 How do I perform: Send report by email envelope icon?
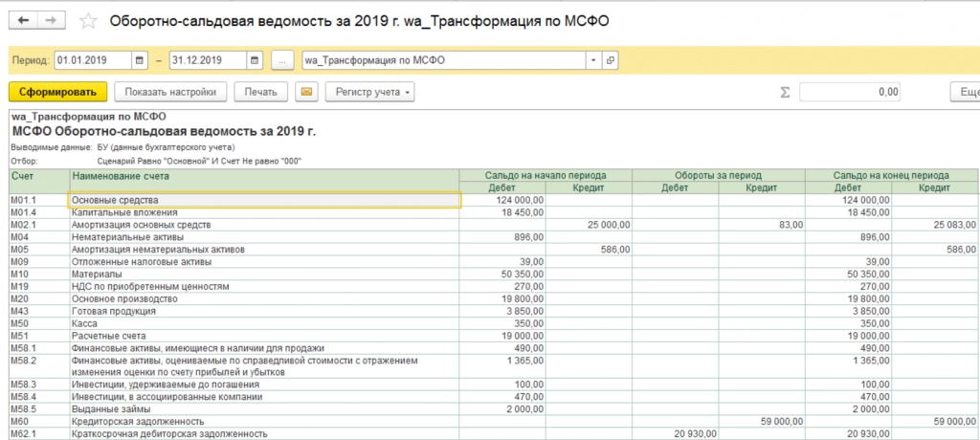(306, 92)
